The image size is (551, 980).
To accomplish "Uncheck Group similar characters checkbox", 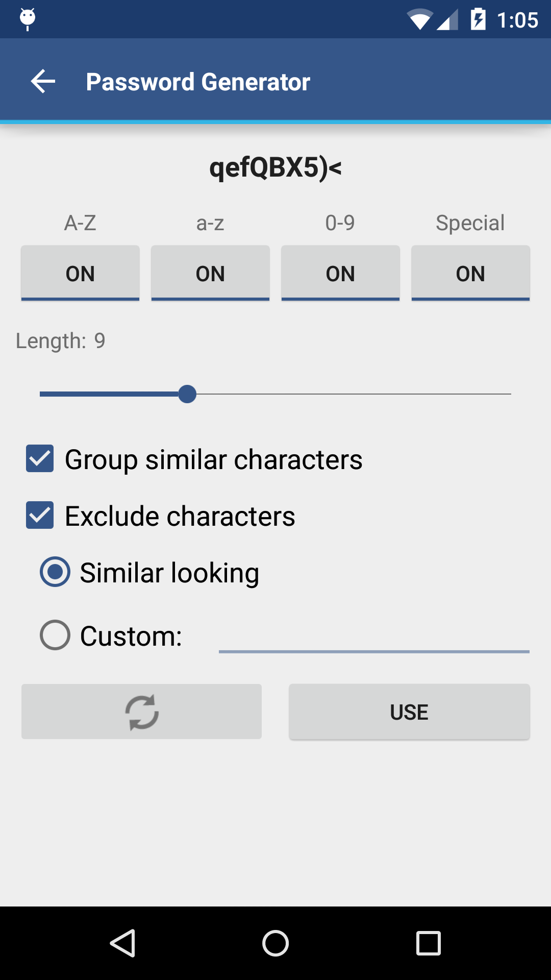I will click(40, 458).
